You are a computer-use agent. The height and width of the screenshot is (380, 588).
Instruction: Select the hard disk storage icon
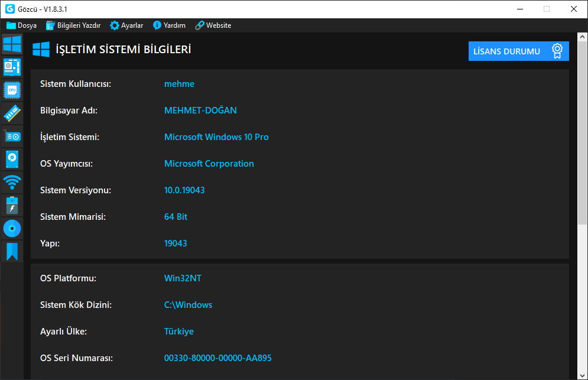(12, 159)
